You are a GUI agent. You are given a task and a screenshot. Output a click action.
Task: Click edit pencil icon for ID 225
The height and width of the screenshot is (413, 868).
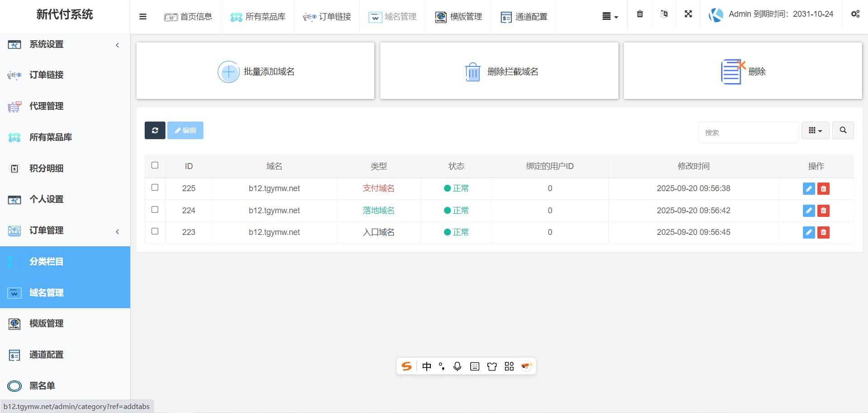809,189
